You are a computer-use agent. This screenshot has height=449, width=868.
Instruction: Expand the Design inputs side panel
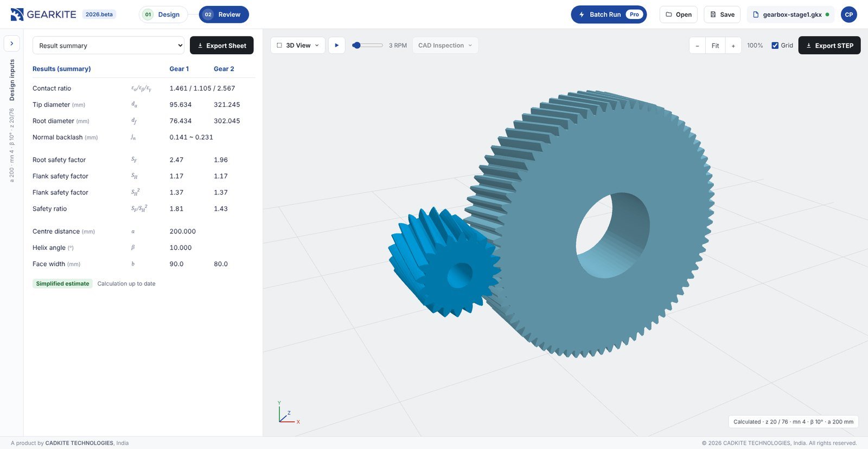click(12, 43)
